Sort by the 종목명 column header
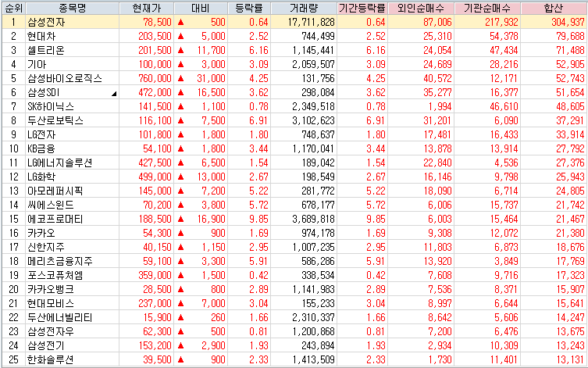Screen dimensions: 588x368 point(72,8)
